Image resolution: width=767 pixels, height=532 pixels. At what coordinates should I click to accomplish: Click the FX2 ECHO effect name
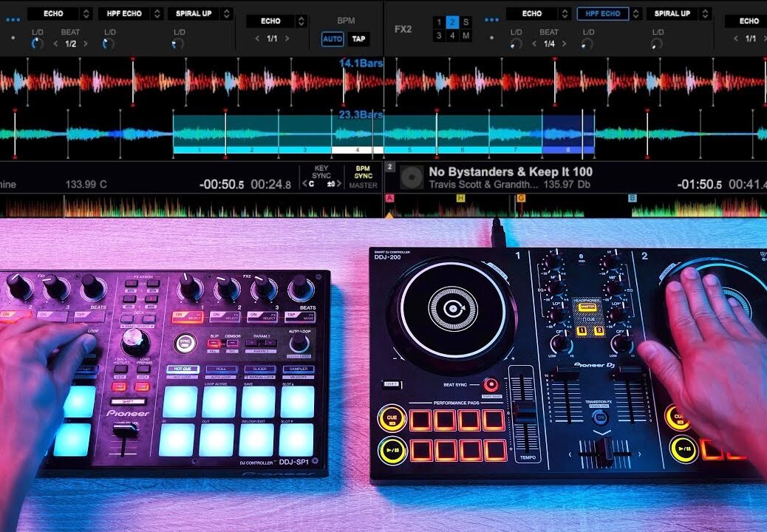point(532,14)
